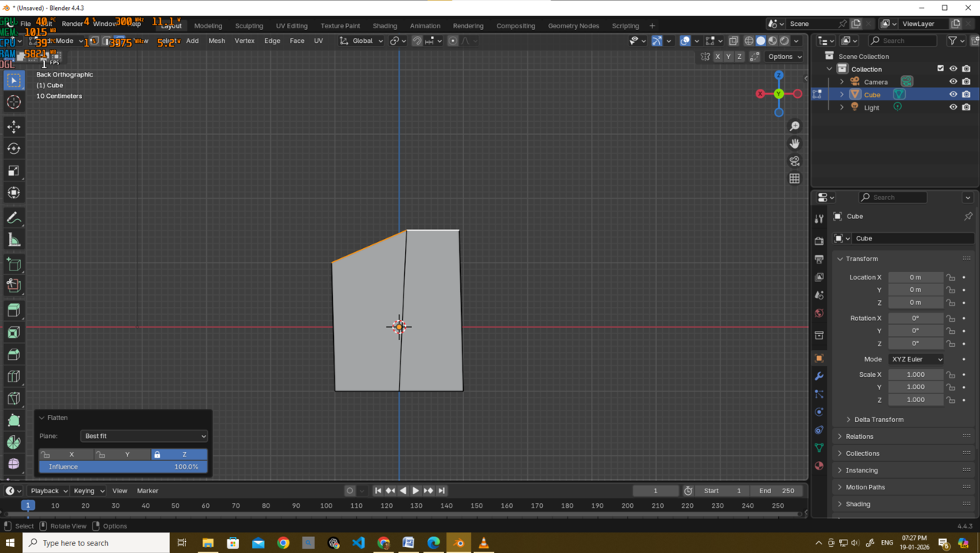Toggle camera view icon in viewport
The image size is (980, 553).
pos(795,161)
